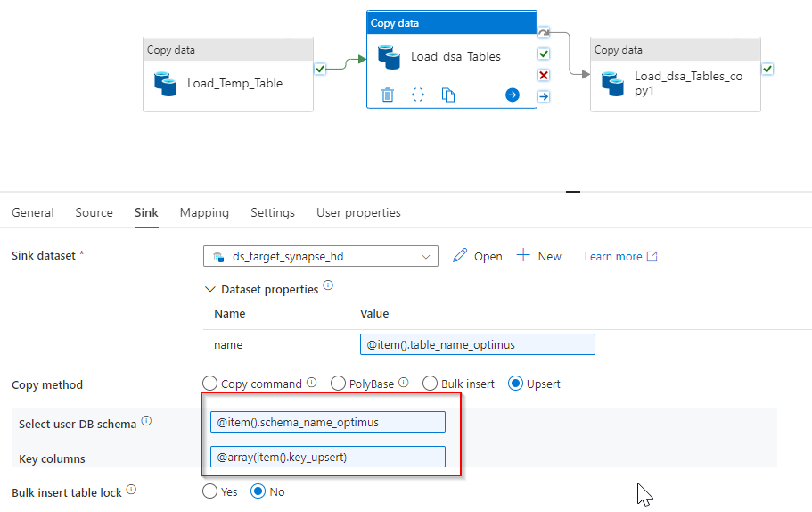
Task: Select the Load_Temp_Table activity name
Action: pos(234,84)
